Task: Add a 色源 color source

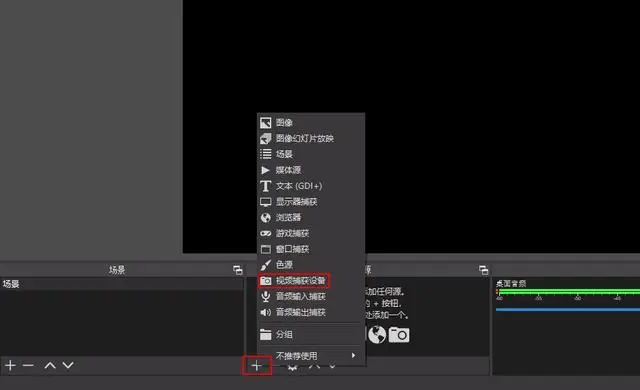Action: click(x=311, y=265)
